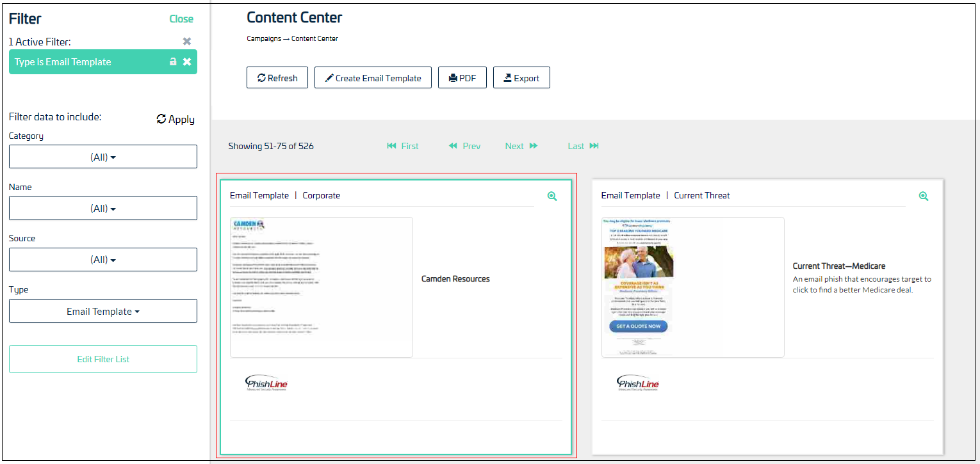Clear all active filters with the X icon

coord(186,41)
